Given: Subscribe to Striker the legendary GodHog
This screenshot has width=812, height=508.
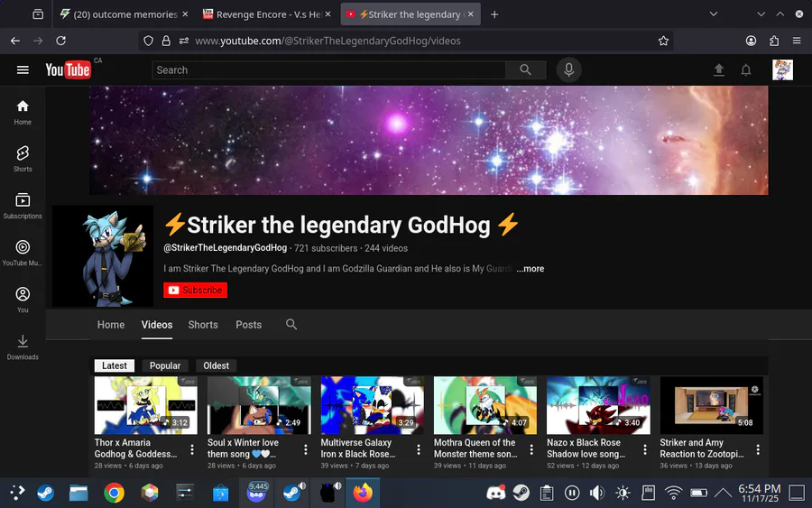Looking at the screenshot, I should [195, 290].
